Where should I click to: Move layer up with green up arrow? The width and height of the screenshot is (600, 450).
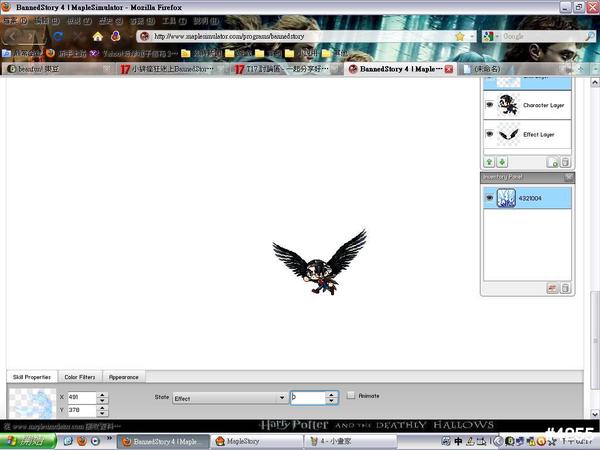point(490,162)
